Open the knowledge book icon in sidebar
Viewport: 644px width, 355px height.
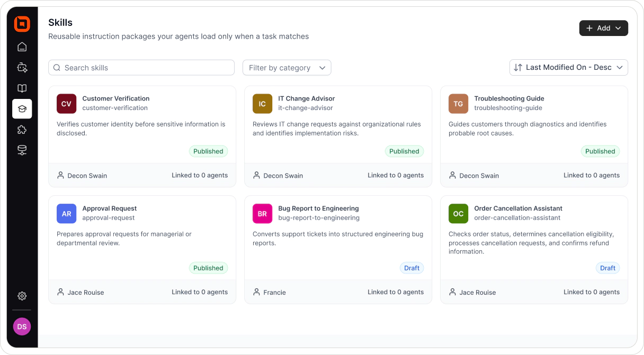(x=22, y=88)
